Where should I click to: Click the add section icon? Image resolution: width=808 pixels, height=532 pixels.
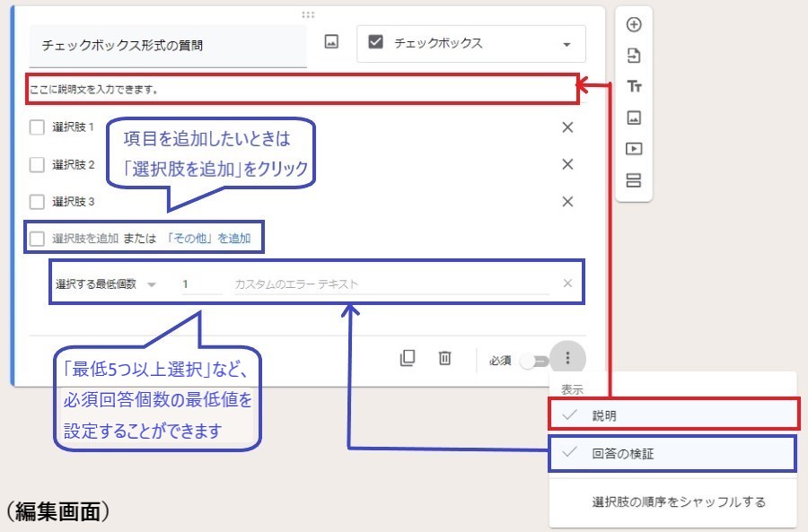click(634, 180)
